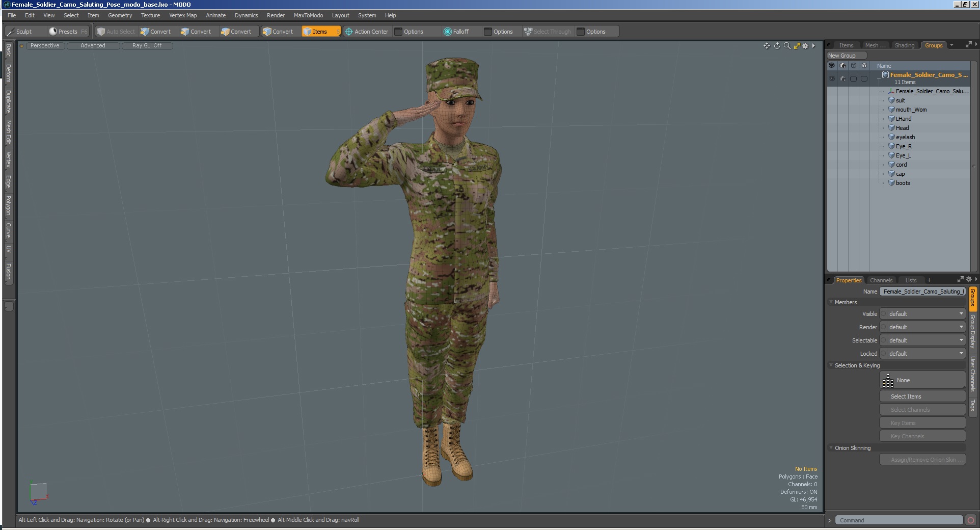Viewport: 980px width, 530px height.
Task: Toggle the selectable box of Female_Soldier_Camo group
Action: 854,78
